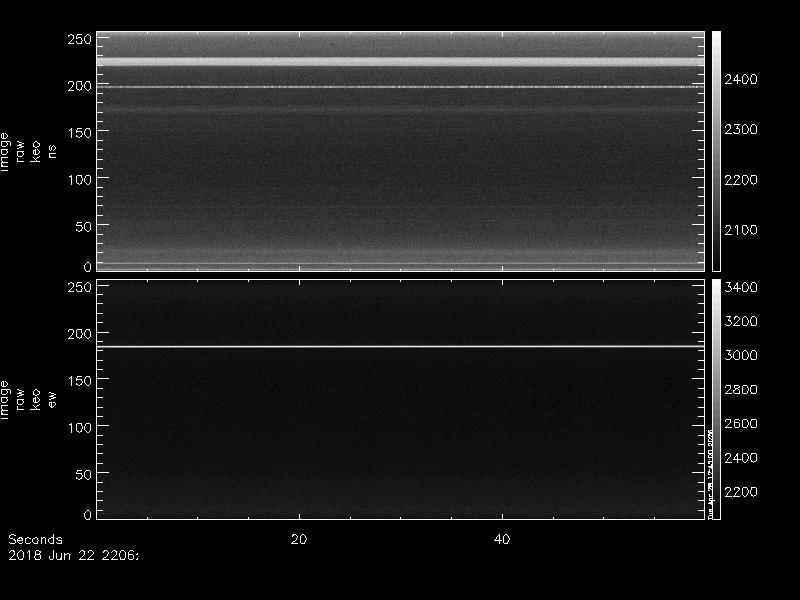800x600 pixels.
Task: Click the wide bright band near 225 in ns keogram
Action: 401,62
